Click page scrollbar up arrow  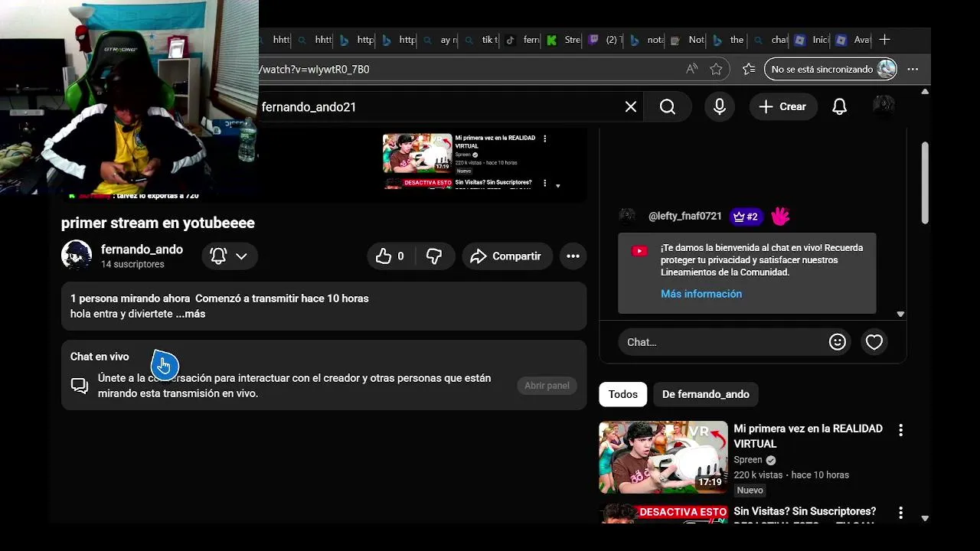point(925,91)
